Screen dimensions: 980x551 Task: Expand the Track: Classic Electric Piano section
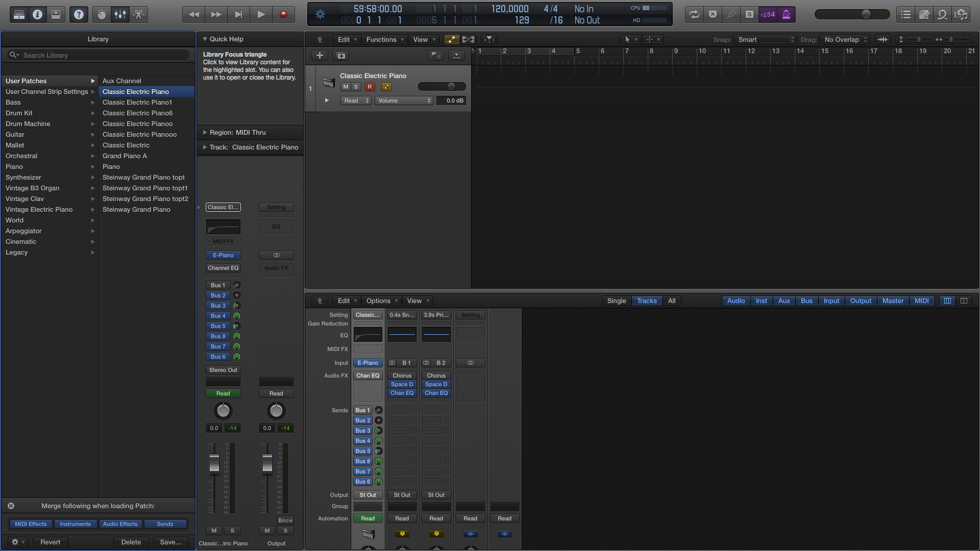point(205,147)
